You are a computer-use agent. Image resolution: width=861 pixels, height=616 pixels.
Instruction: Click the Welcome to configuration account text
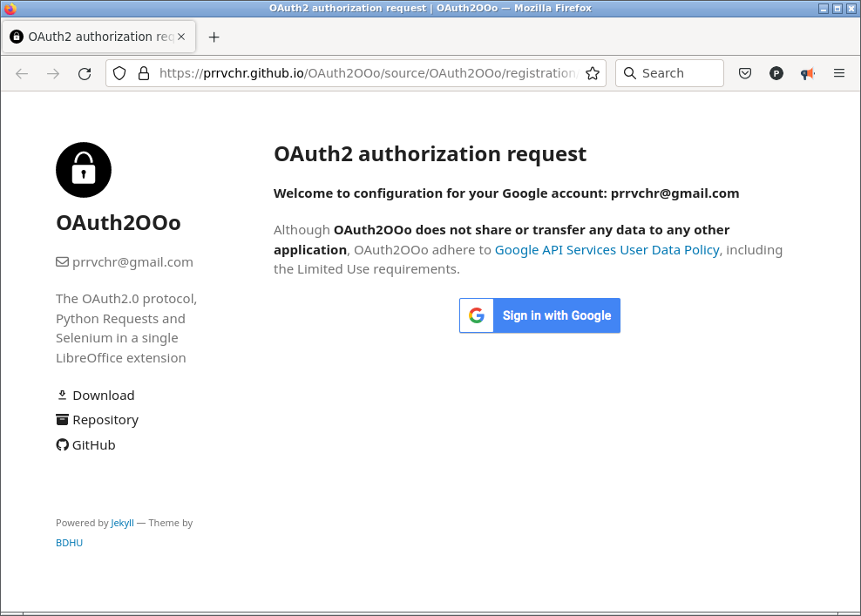click(x=506, y=193)
